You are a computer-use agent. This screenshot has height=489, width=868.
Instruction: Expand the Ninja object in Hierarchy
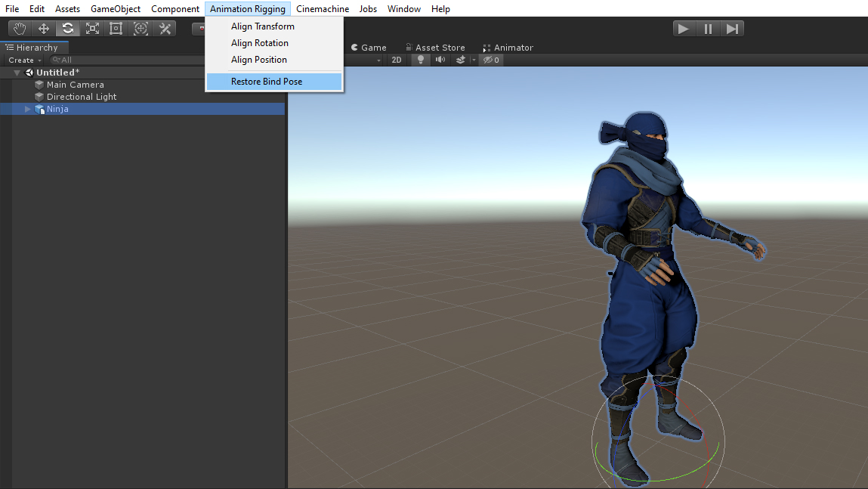(x=28, y=109)
